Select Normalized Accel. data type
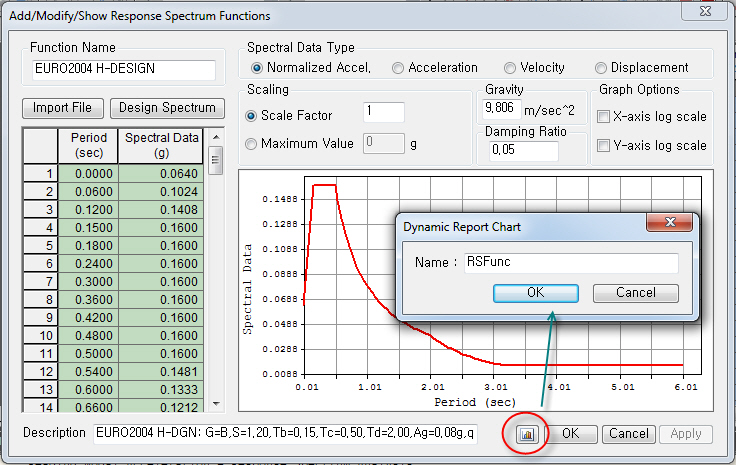The height and width of the screenshot is (465, 736). coord(257,68)
